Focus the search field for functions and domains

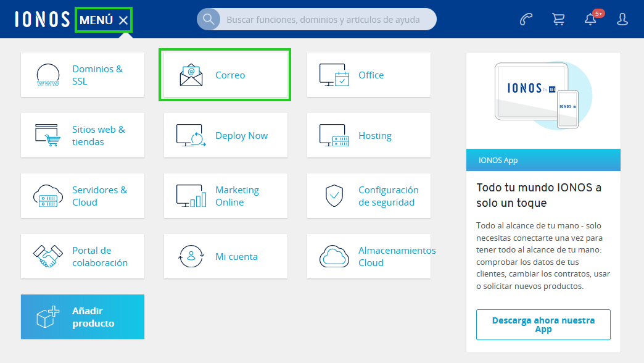[316, 19]
